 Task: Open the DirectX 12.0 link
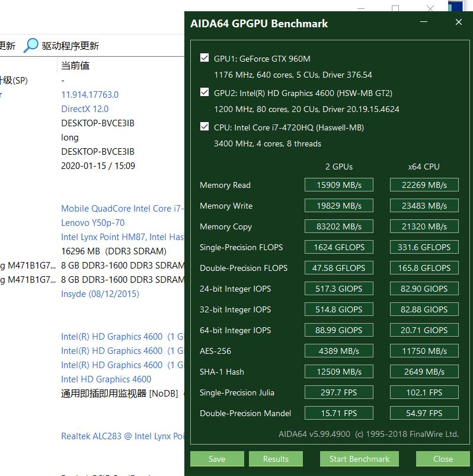pyautogui.click(x=85, y=109)
